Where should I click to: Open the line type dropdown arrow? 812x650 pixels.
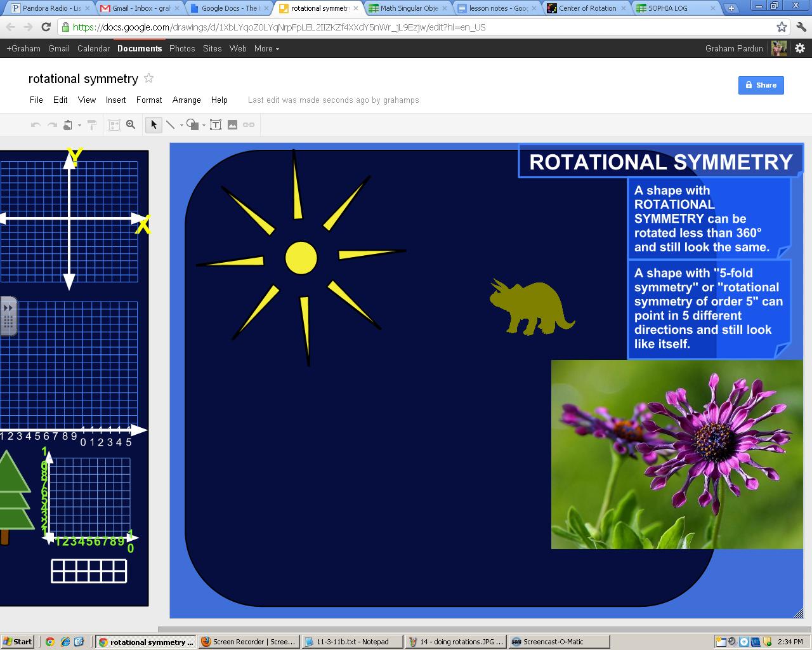[181, 126]
